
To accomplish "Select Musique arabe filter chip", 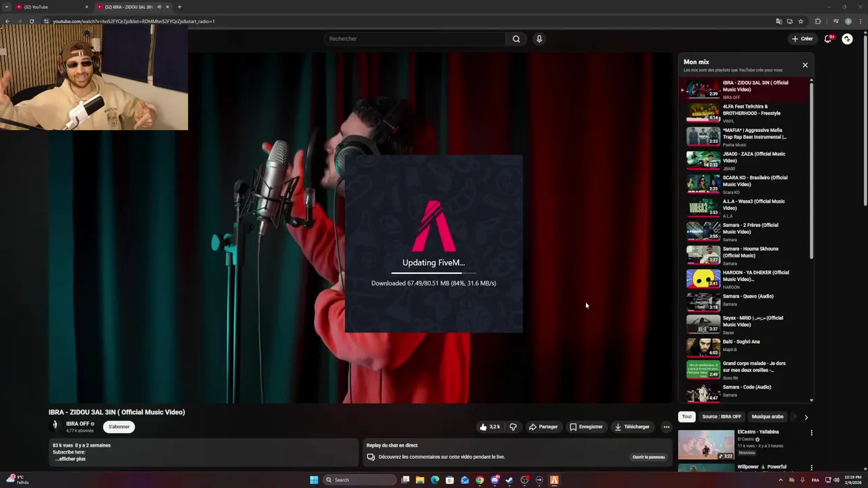I will point(768,417).
